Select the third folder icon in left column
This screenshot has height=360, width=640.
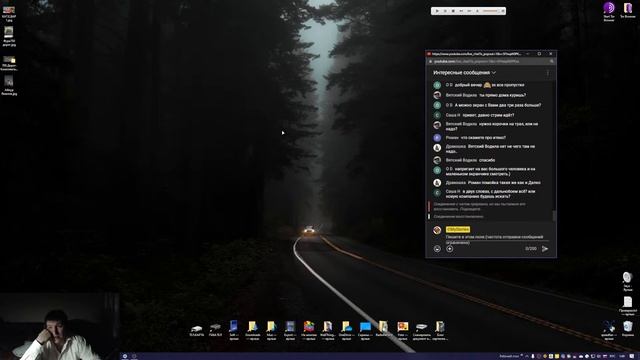(9, 63)
